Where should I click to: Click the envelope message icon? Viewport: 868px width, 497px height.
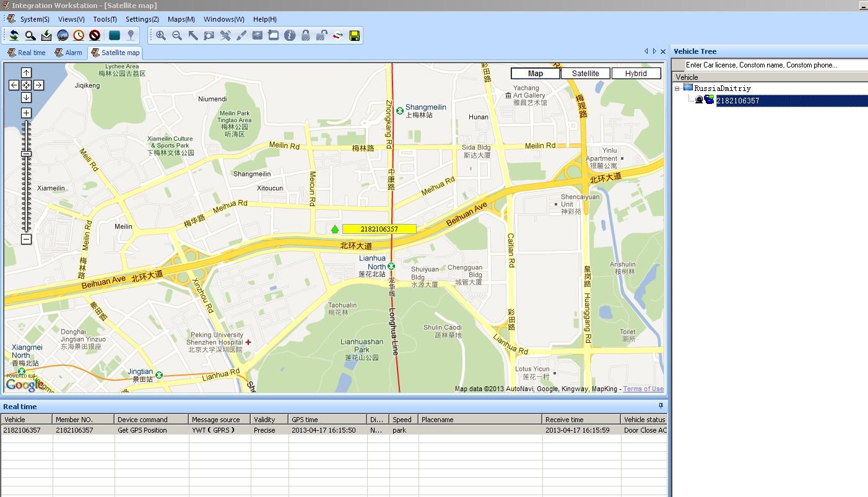[x=258, y=35]
